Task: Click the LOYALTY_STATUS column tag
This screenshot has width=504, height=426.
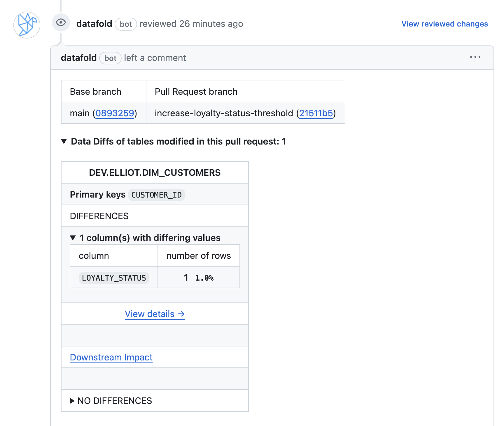Action: [x=114, y=278]
